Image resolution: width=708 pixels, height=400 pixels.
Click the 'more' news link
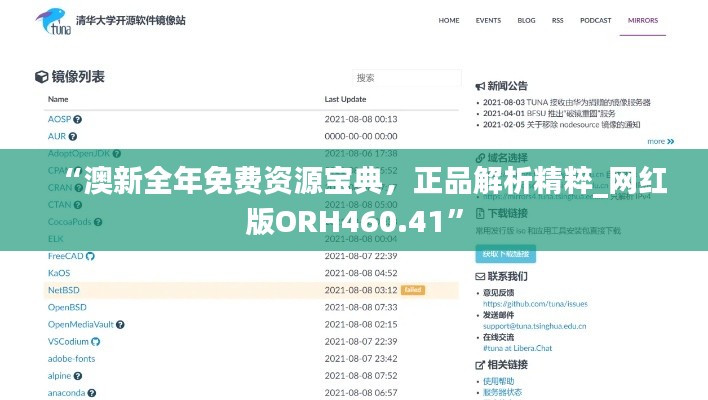(x=657, y=141)
